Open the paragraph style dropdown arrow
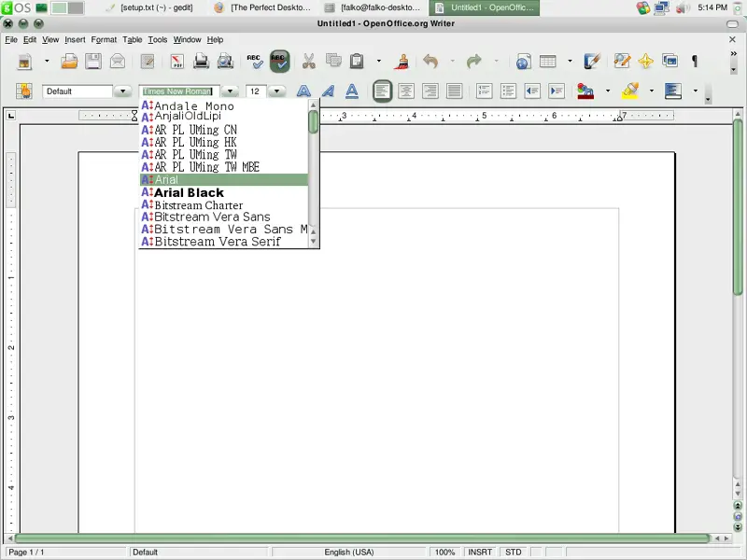Image resolution: width=747 pixels, height=560 pixels. 122,91
